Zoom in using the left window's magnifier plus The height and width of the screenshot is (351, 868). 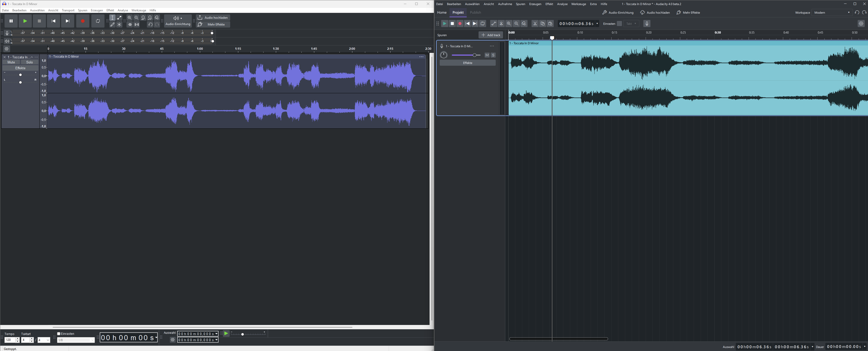pyautogui.click(x=130, y=17)
